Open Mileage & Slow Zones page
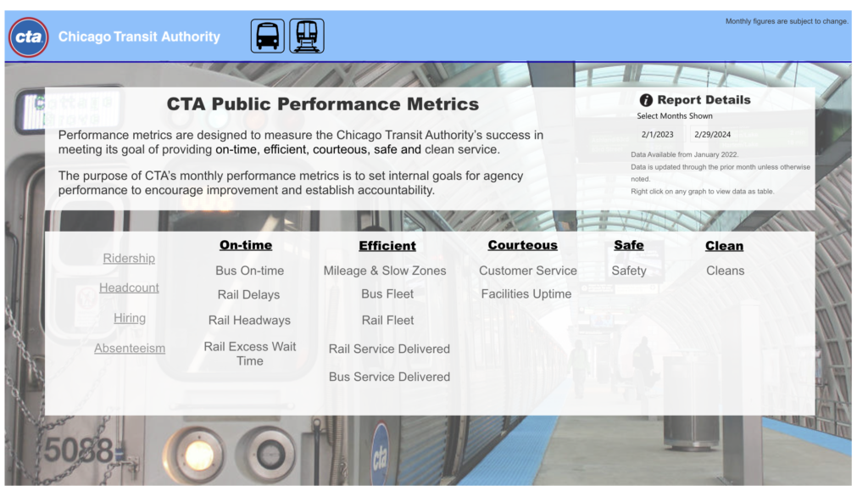Viewport: 868px width, 486px height. coord(384,271)
